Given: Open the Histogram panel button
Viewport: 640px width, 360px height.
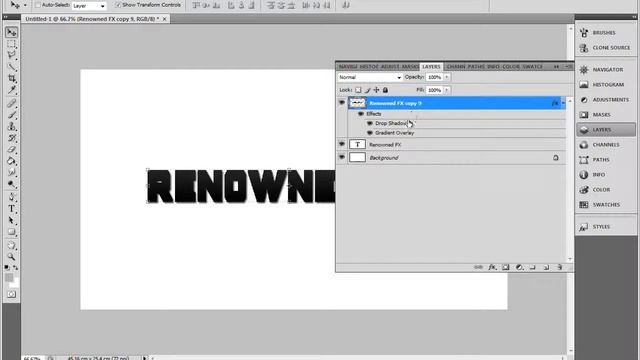Looking at the screenshot, I should (x=606, y=84).
